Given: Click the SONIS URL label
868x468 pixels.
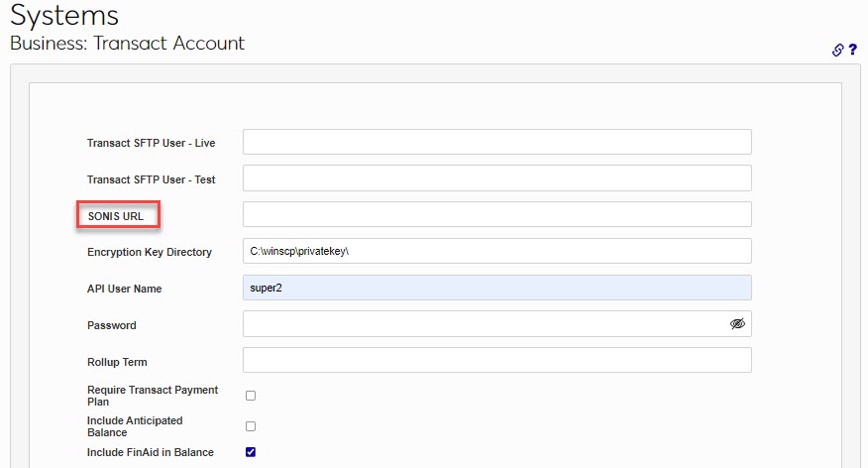Looking at the screenshot, I should click(x=116, y=216).
